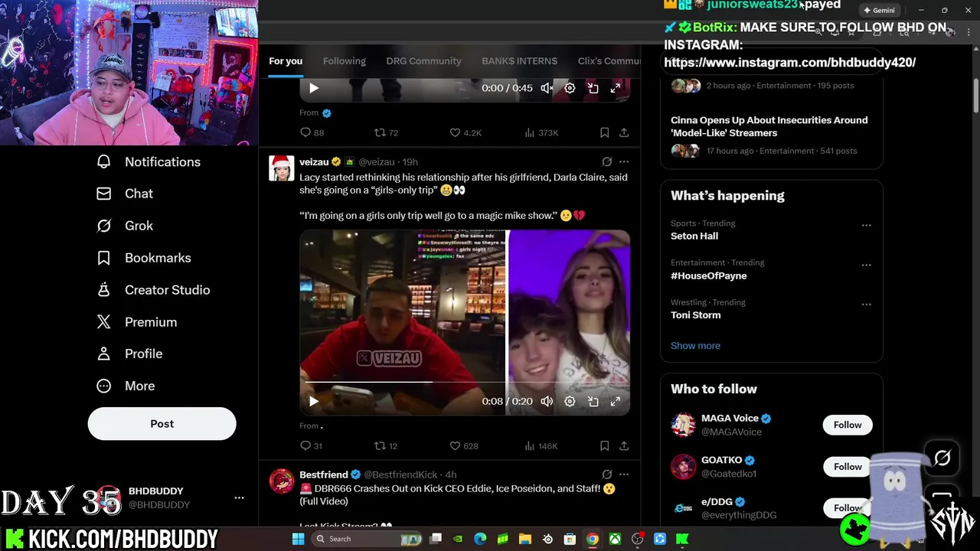Repost the top post with 72 reposts
Screen dimensions: 980x551
pos(386,132)
